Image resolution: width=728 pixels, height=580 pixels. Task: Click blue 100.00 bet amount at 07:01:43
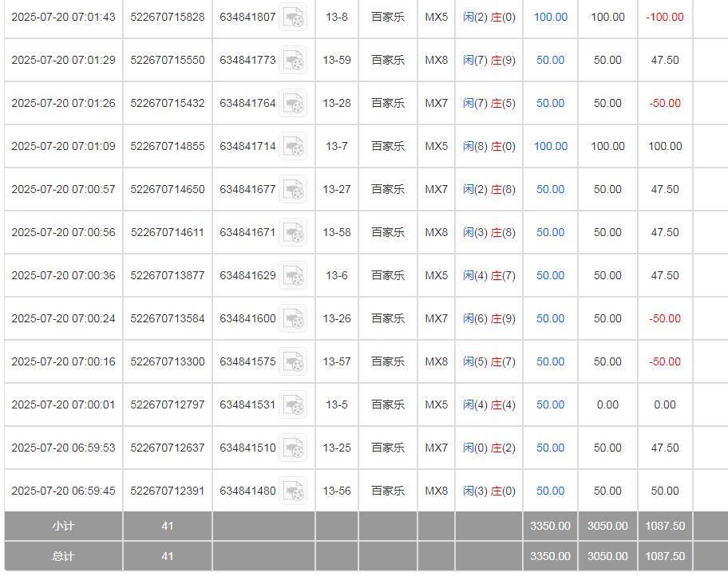[x=550, y=17]
